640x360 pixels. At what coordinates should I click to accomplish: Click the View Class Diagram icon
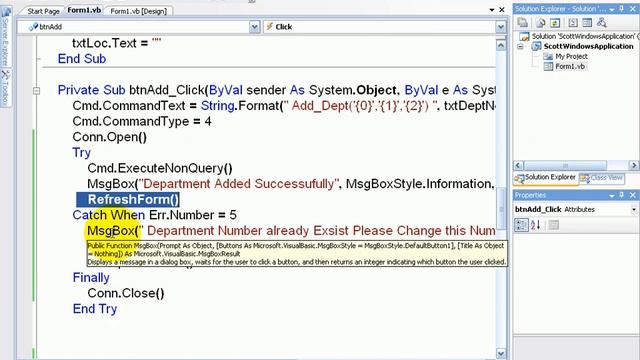(602, 23)
